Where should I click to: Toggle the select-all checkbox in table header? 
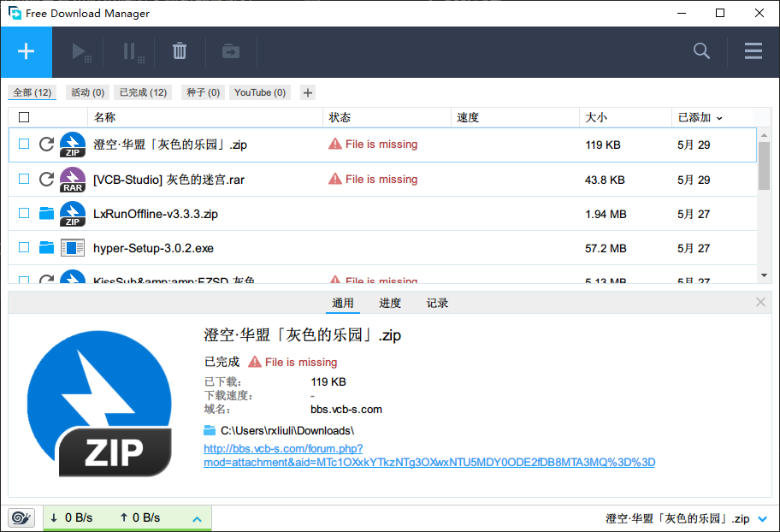click(24, 117)
